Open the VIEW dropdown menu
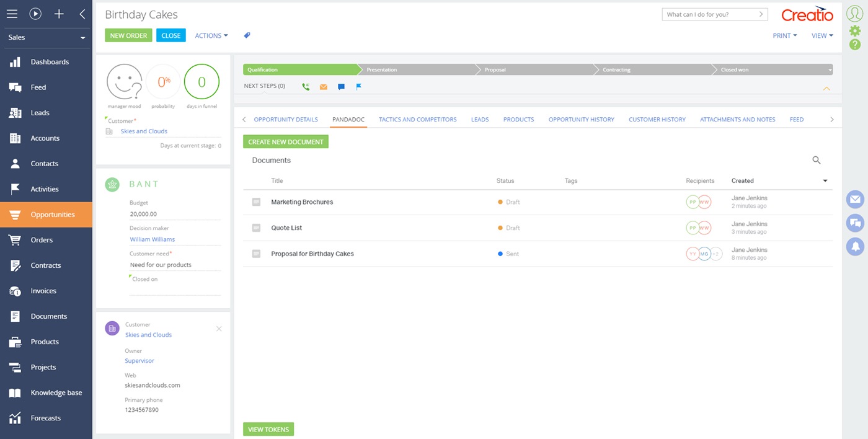 click(x=821, y=35)
